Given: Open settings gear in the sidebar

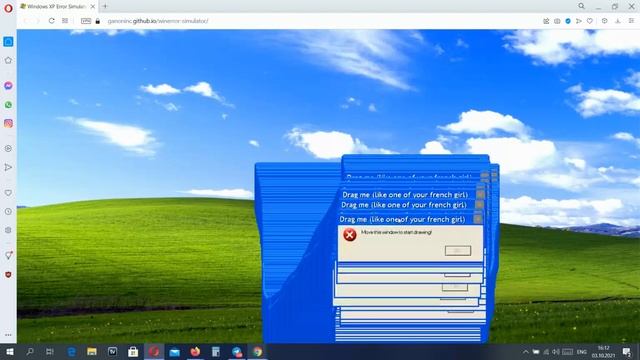Looking at the screenshot, I should (8, 230).
